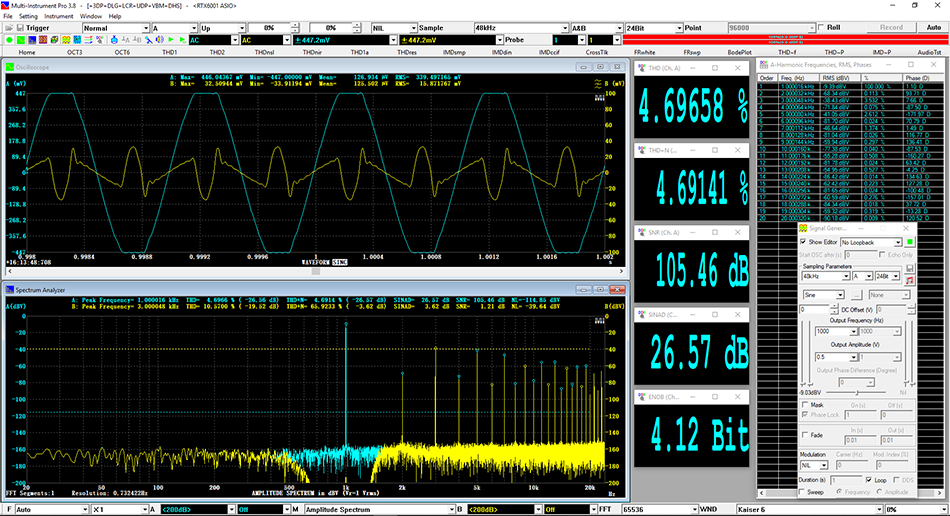This screenshot has height=516, width=950.
Task: Click the Oscilloscope window title icon
Action: pos(10,67)
